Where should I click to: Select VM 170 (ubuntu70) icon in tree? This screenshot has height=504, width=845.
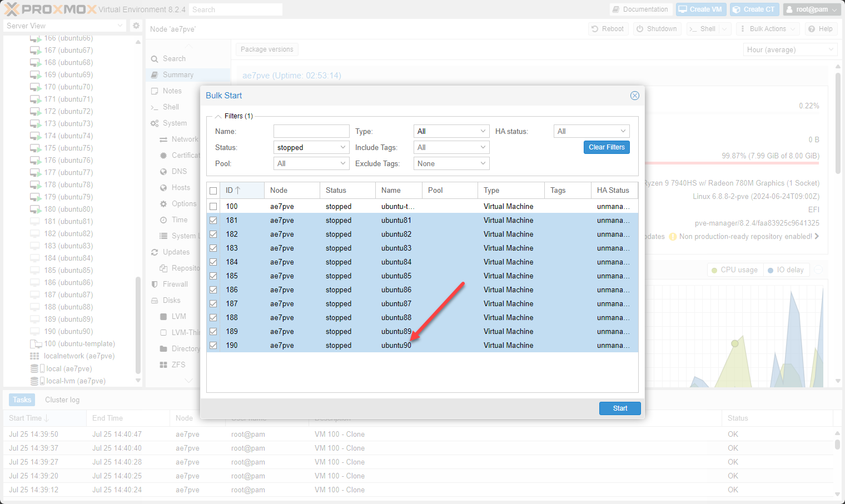tap(36, 87)
